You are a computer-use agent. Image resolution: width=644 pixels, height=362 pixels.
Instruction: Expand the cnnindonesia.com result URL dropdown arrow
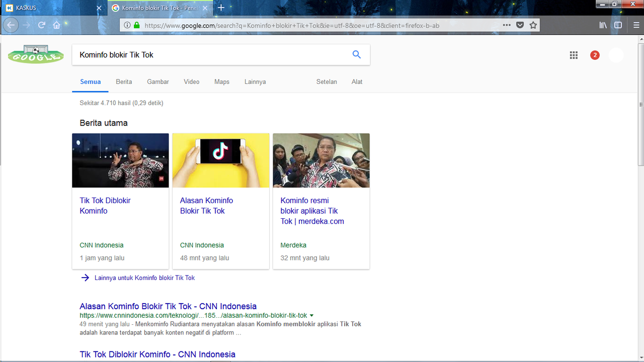tap(312, 316)
